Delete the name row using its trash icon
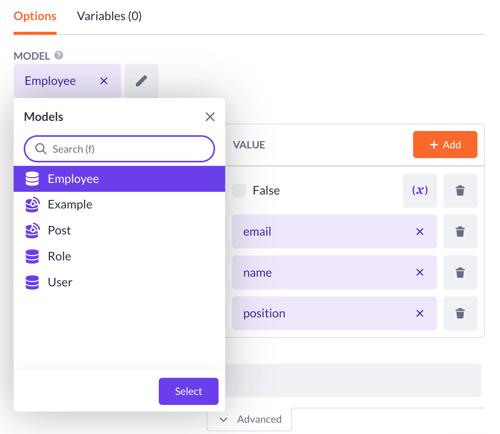 tap(460, 272)
